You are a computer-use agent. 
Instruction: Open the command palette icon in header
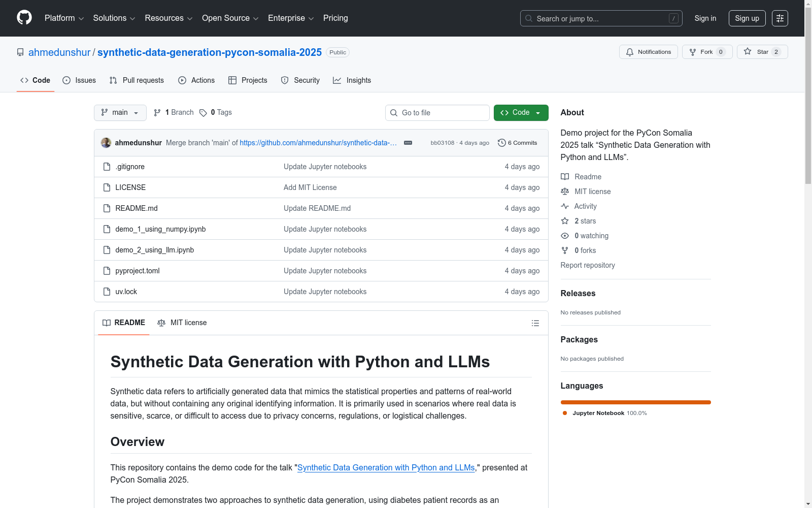pos(780,18)
